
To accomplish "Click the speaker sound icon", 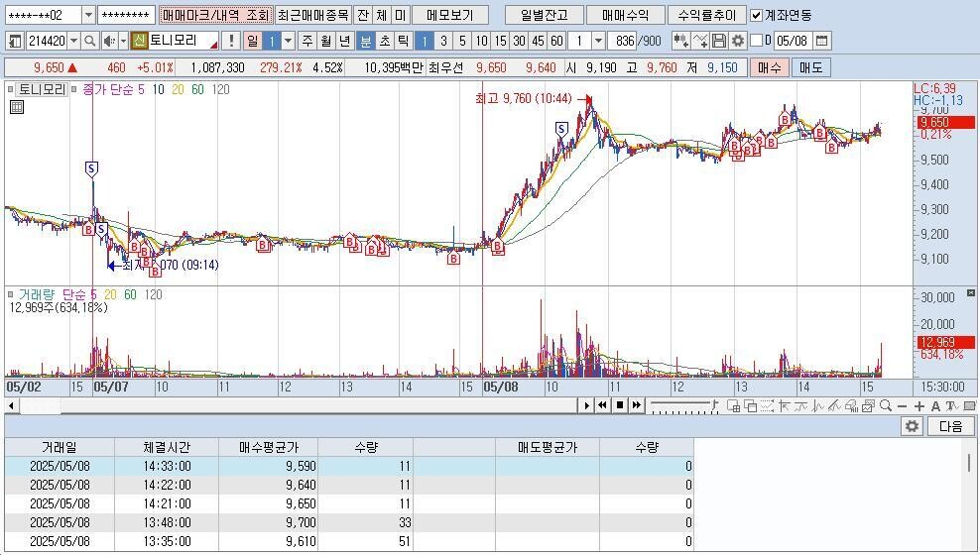I will [109, 42].
